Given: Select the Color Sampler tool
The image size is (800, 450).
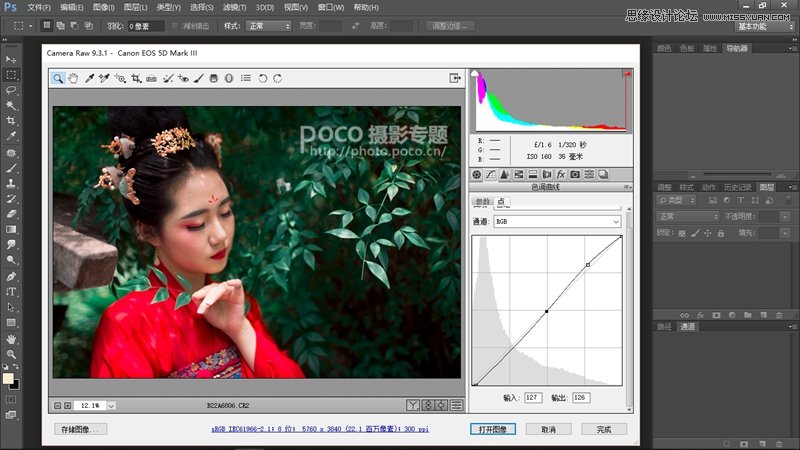Looking at the screenshot, I should pyautogui.click(x=104, y=79).
